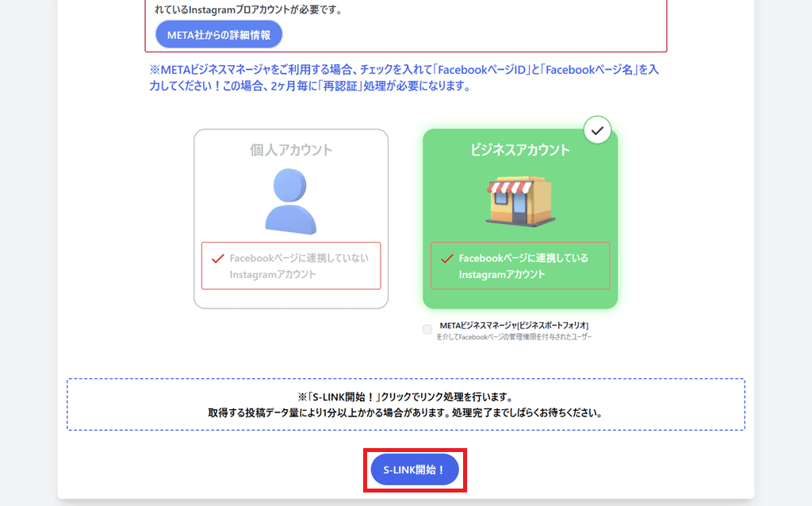Enable the METAビジネスマネージャ checkbox
812x506 pixels.
click(427, 329)
